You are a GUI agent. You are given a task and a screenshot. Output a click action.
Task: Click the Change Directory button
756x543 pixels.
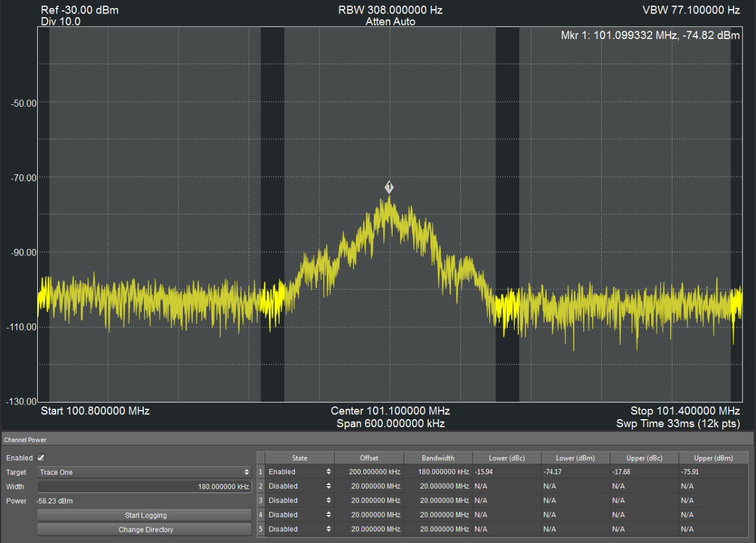[x=144, y=530]
